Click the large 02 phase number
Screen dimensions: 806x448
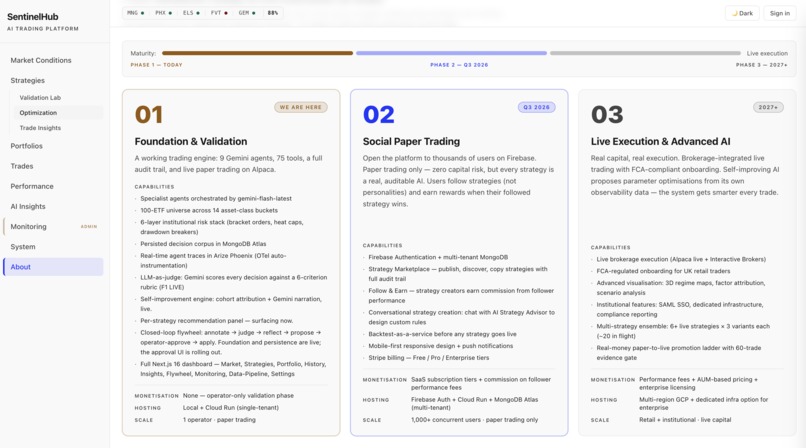378,115
